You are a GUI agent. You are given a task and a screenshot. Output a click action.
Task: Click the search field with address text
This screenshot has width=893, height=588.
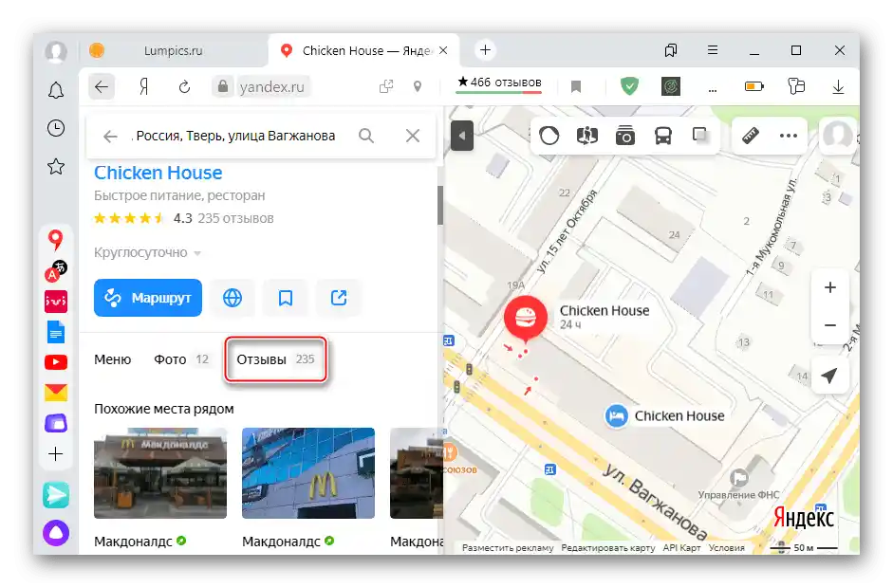point(235,136)
